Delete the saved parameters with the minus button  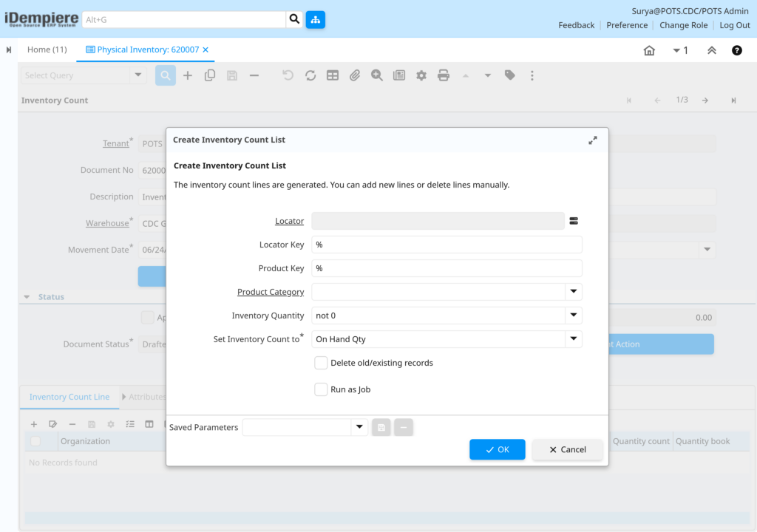pos(404,427)
